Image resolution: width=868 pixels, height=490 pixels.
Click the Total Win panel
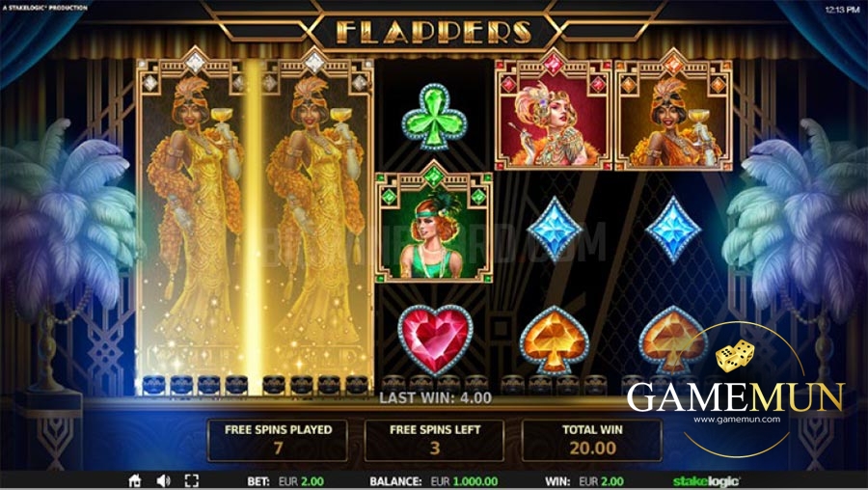coord(592,440)
